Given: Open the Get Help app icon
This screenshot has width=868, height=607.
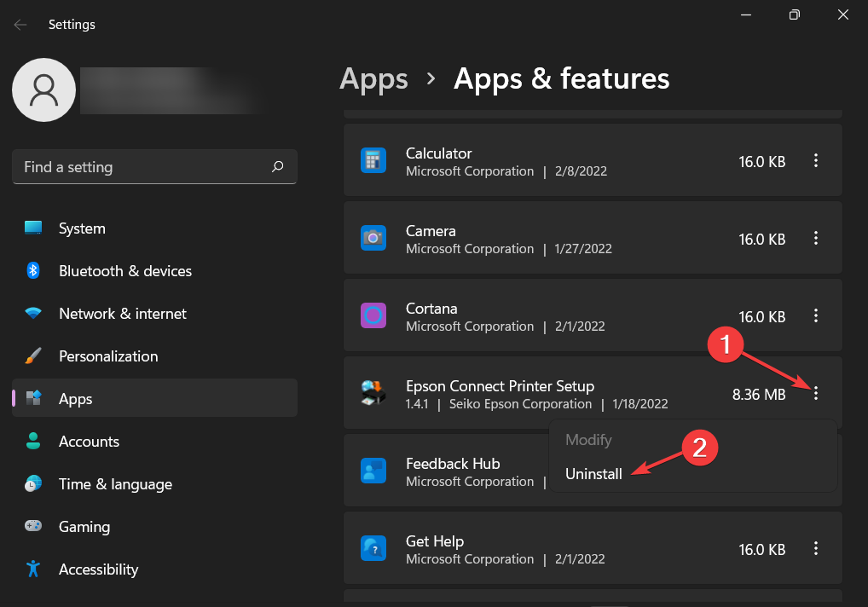Looking at the screenshot, I should 373,548.
